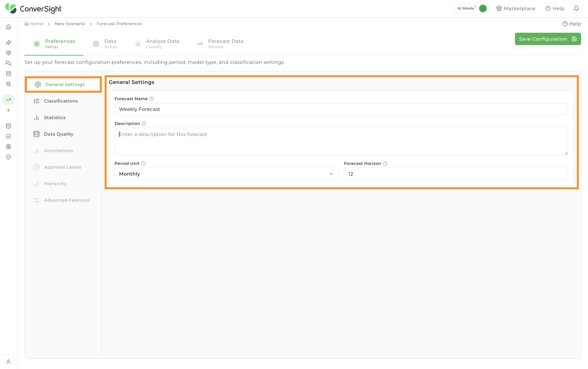Screen dimensions: 588x369
Task: Click the Forecast Horizon input field
Action: pyautogui.click(x=456, y=174)
